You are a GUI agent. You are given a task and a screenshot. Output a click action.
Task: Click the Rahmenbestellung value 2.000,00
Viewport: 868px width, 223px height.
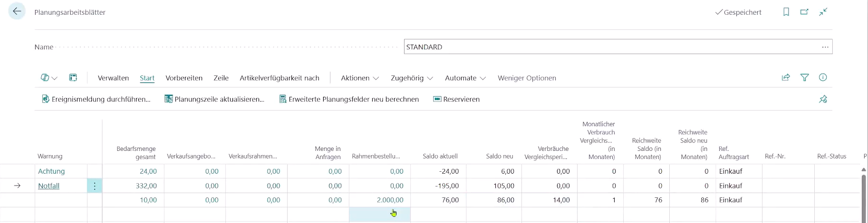click(390, 200)
